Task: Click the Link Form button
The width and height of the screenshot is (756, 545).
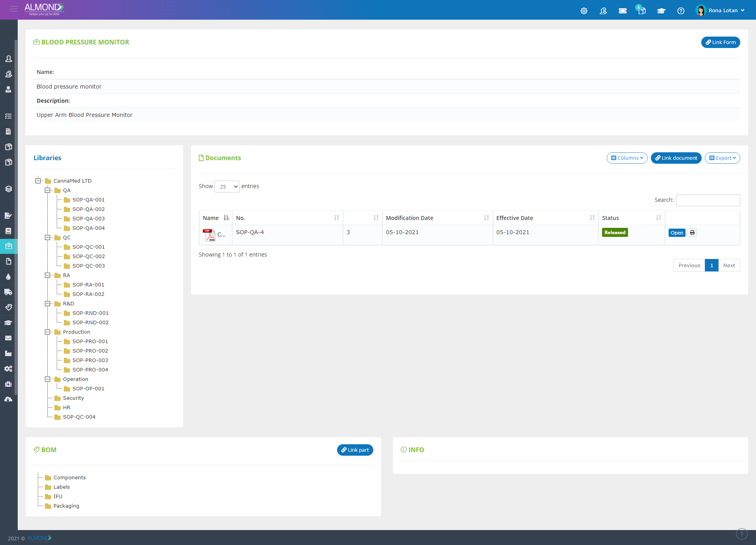Action: click(x=721, y=42)
